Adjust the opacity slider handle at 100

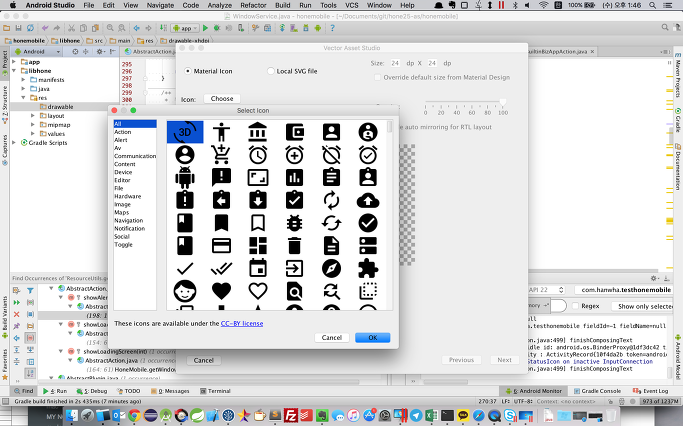click(503, 103)
